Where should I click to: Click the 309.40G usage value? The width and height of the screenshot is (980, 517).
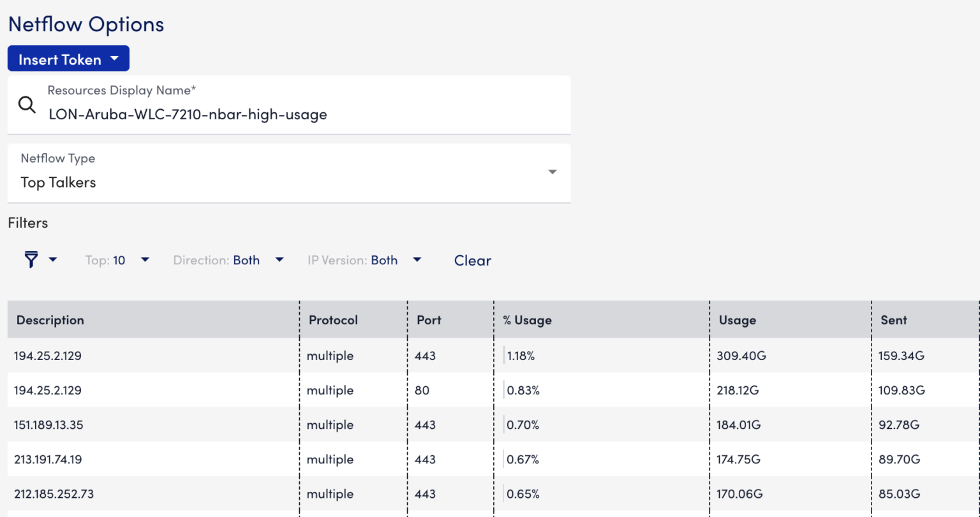pyautogui.click(x=741, y=356)
